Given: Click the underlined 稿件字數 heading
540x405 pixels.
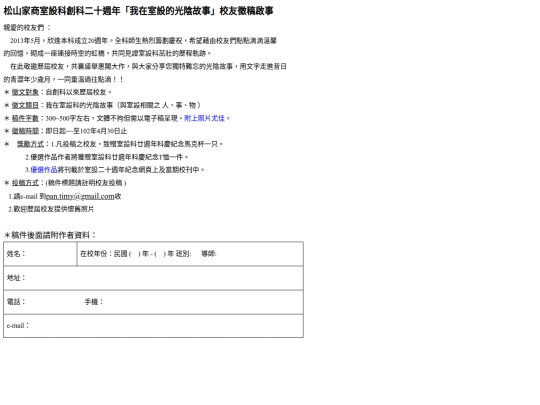Looking at the screenshot, I should point(25,118).
